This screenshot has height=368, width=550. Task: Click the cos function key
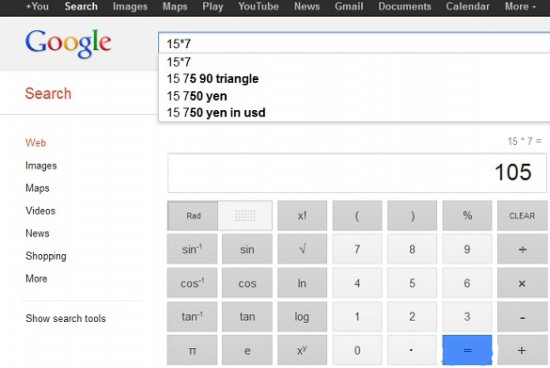tap(247, 283)
